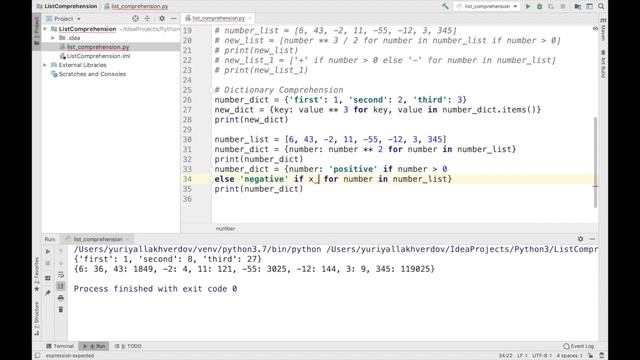Viewport: 640px width, 360px height.
Task: Open Run panel settings gear
Action: tap(580, 239)
